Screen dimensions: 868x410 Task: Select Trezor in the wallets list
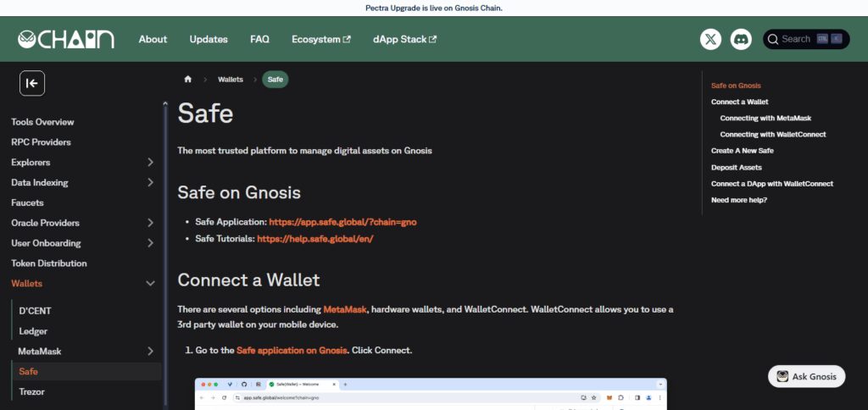31,391
